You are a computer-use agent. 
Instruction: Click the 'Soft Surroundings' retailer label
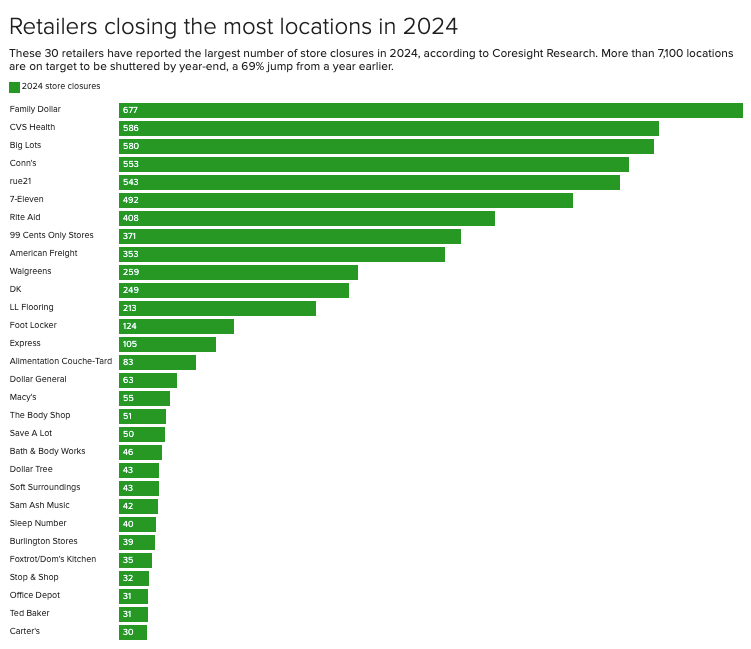(x=45, y=487)
